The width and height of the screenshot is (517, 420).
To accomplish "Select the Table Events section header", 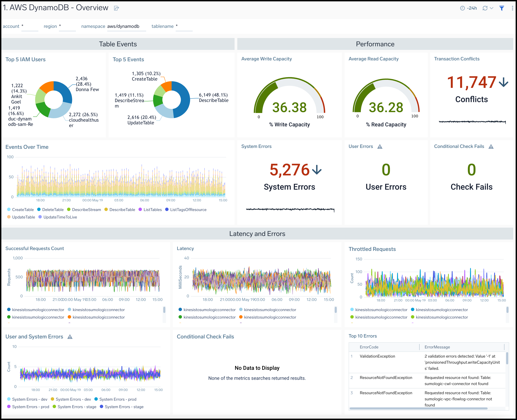I will (118, 44).
